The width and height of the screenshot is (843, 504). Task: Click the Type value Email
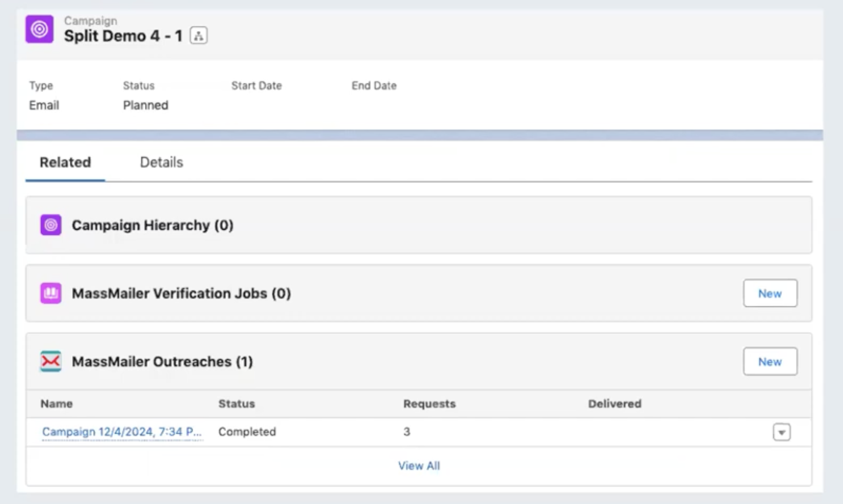pos(44,105)
